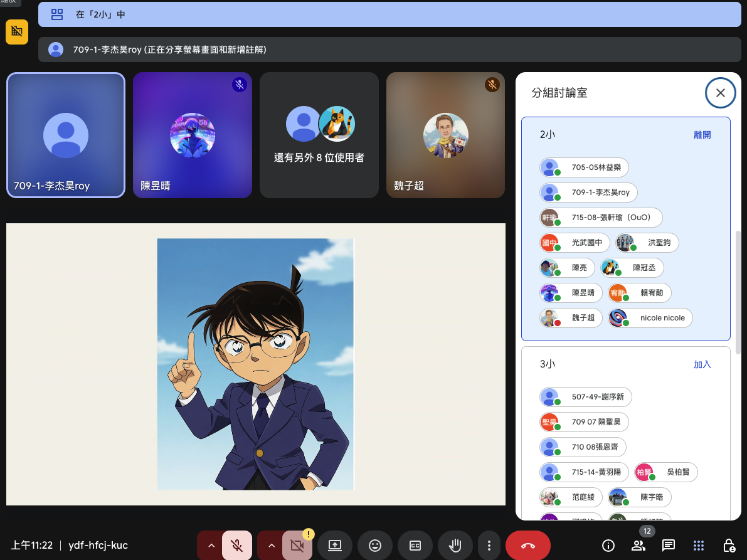Click the red leave call button

[528, 545]
